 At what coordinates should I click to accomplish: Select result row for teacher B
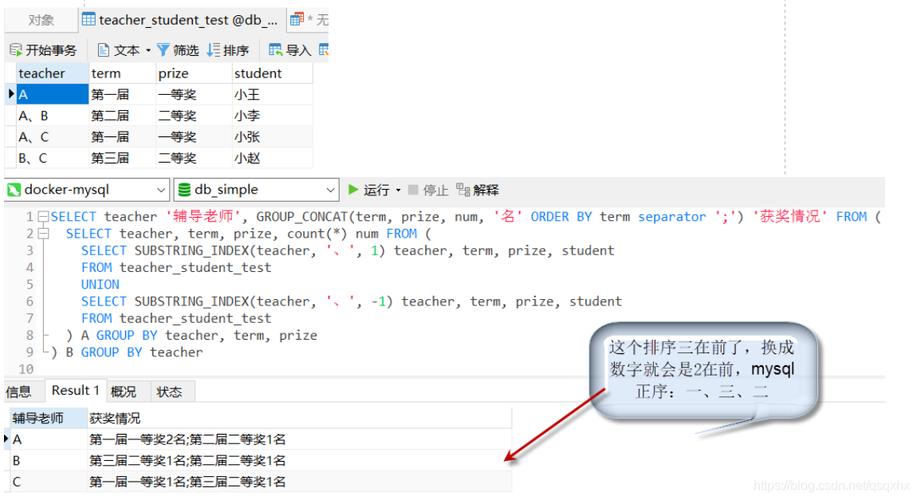261,460
